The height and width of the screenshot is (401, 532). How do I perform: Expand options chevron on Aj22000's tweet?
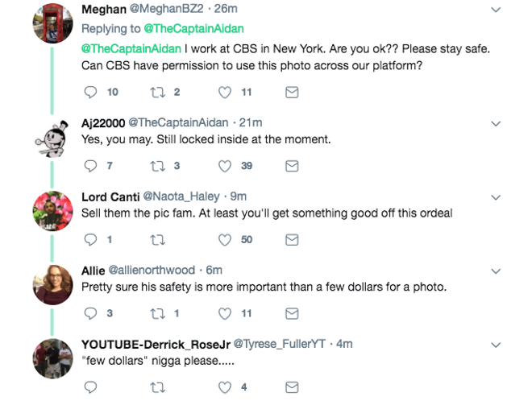496,123
